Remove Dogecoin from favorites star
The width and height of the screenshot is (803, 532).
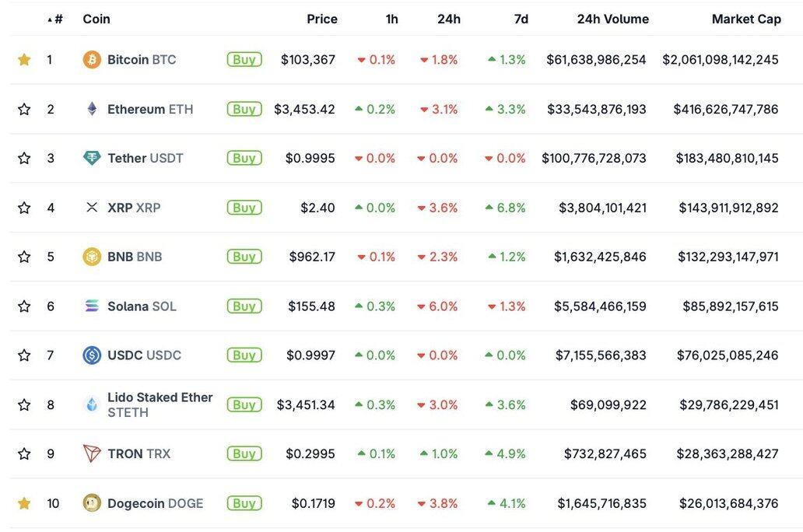[x=24, y=503]
